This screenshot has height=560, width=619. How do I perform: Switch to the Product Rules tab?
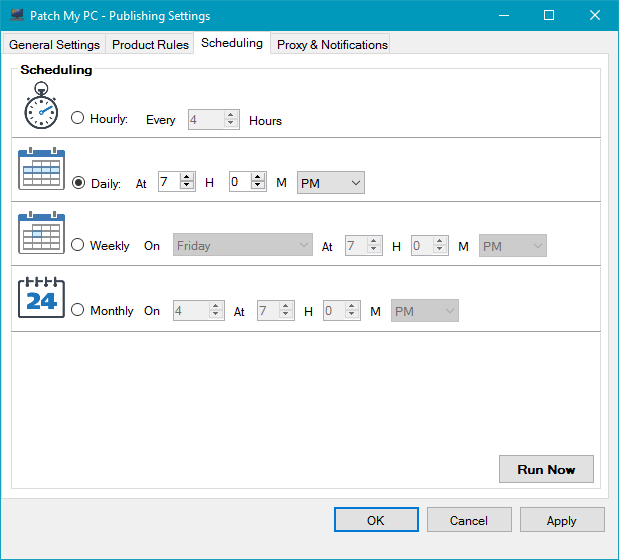pos(150,44)
